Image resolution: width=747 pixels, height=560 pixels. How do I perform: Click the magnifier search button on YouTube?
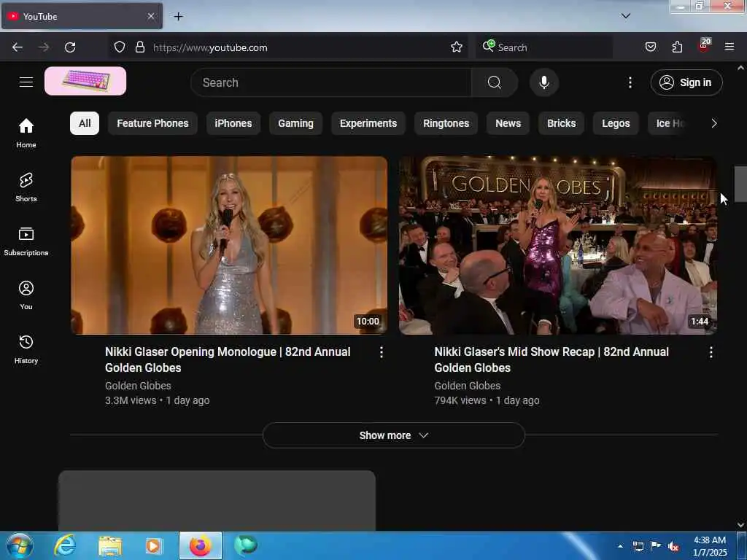[494, 82]
